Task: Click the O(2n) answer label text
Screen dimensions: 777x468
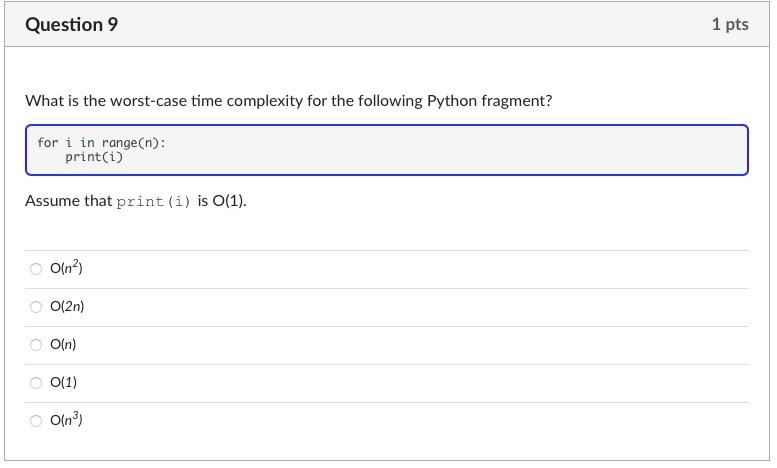Action: pyautogui.click(x=67, y=307)
